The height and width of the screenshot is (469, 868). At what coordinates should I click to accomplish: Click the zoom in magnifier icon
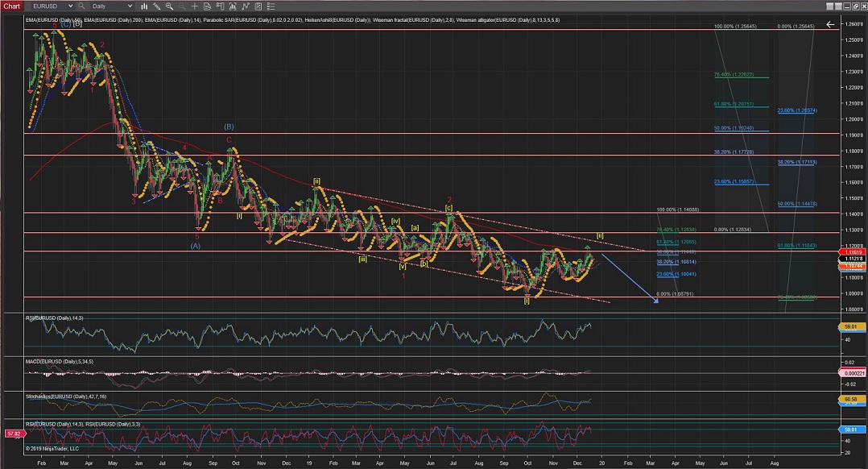(169, 6)
